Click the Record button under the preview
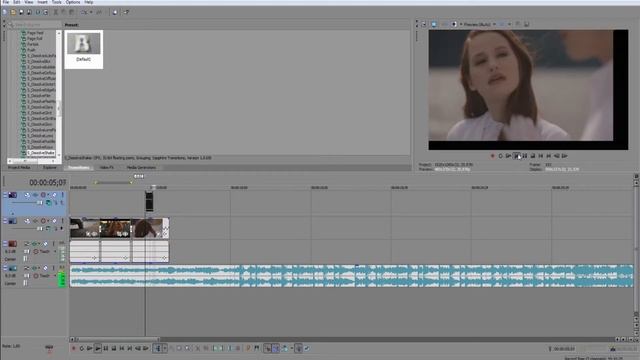The width and height of the screenshot is (640, 360). point(493,156)
